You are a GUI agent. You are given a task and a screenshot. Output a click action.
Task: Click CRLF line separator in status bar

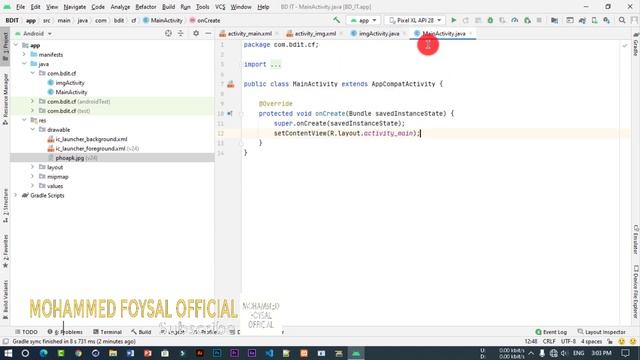click(x=549, y=341)
